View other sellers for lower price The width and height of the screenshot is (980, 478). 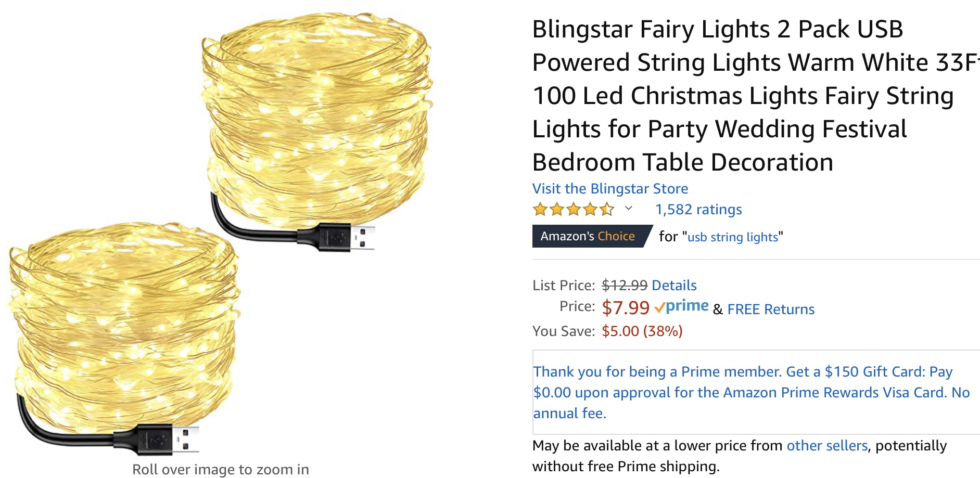pos(827,446)
